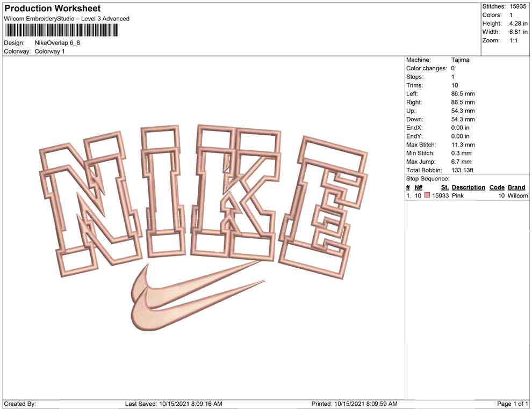The height and width of the screenshot is (409, 532).
Task: Click the EndX value 0.00 in
Action: [461, 128]
